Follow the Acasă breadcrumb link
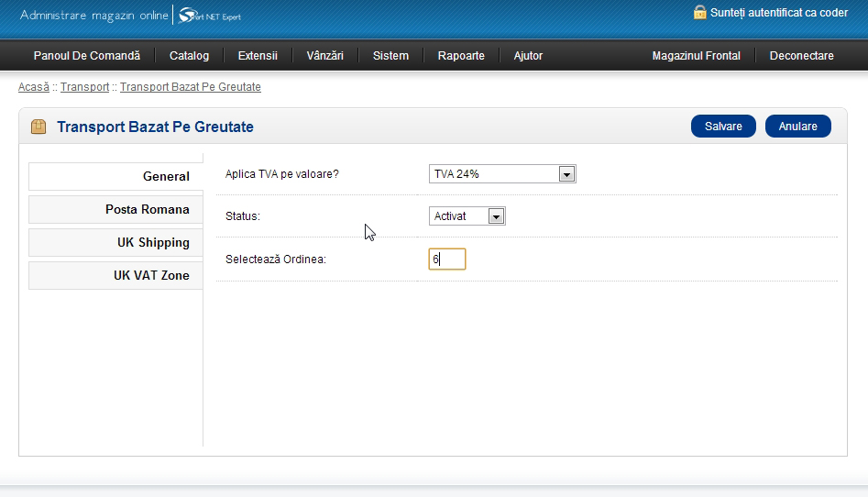 34,87
